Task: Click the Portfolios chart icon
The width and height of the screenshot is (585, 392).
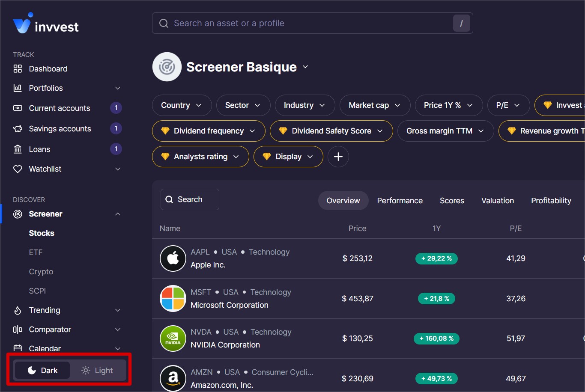Action: (x=18, y=88)
